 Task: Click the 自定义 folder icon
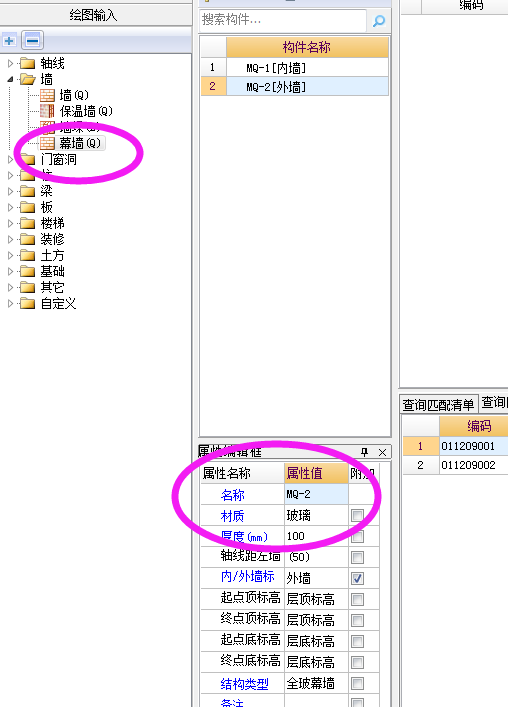point(28,303)
